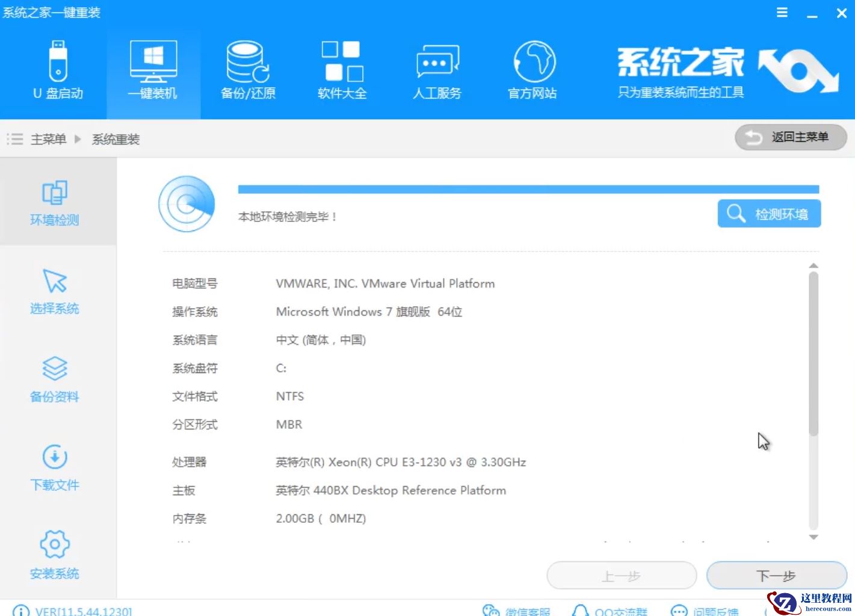Click 返回主菜单 to return to main menu

[x=790, y=137]
